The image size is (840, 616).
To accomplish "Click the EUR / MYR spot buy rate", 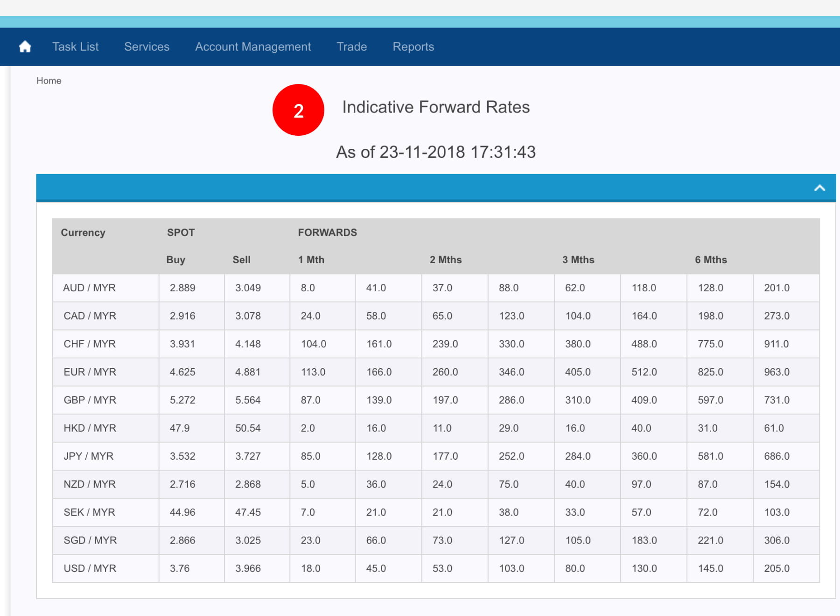I will coord(182,372).
